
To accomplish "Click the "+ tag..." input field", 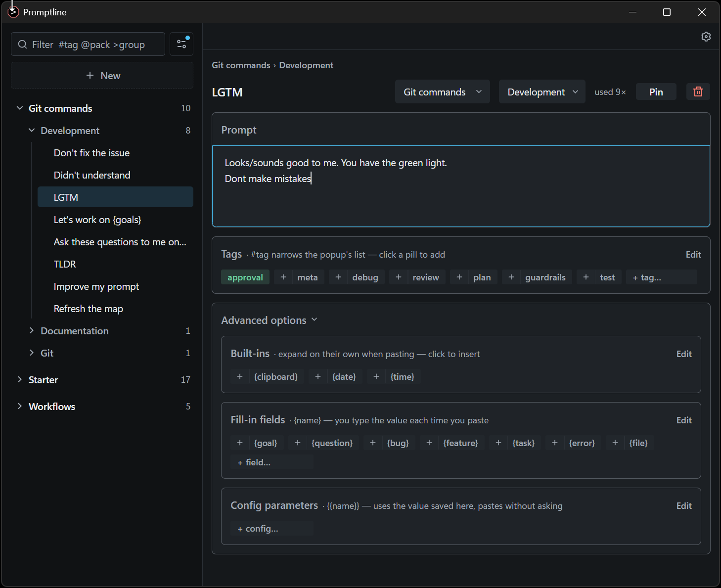I will pyautogui.click(x=661, y=277).
